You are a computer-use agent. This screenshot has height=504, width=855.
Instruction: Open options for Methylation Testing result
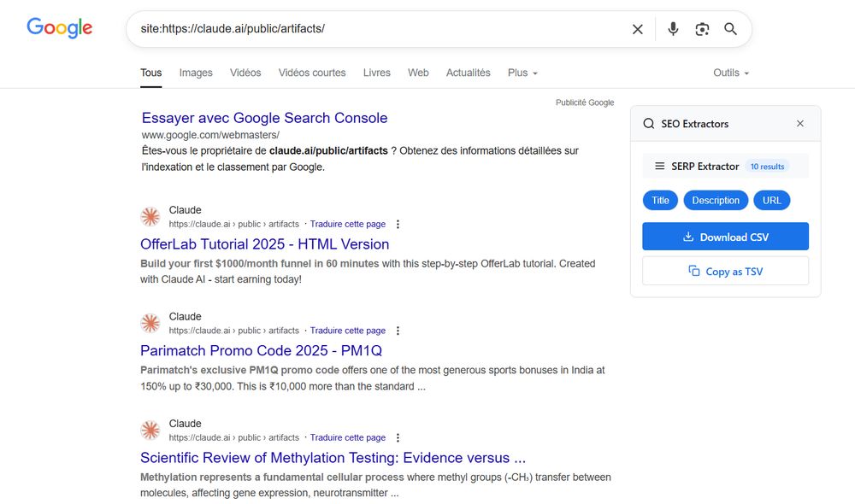398,438
